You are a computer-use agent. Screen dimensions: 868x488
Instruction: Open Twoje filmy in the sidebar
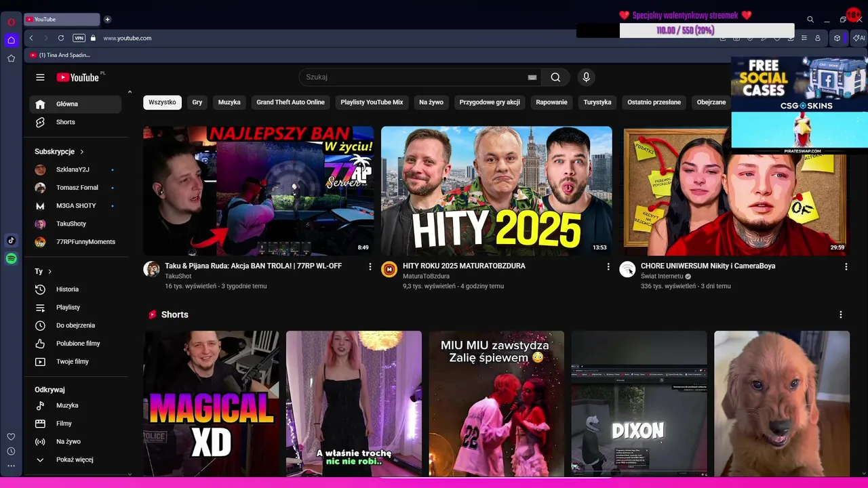click(x=75, y=361)
